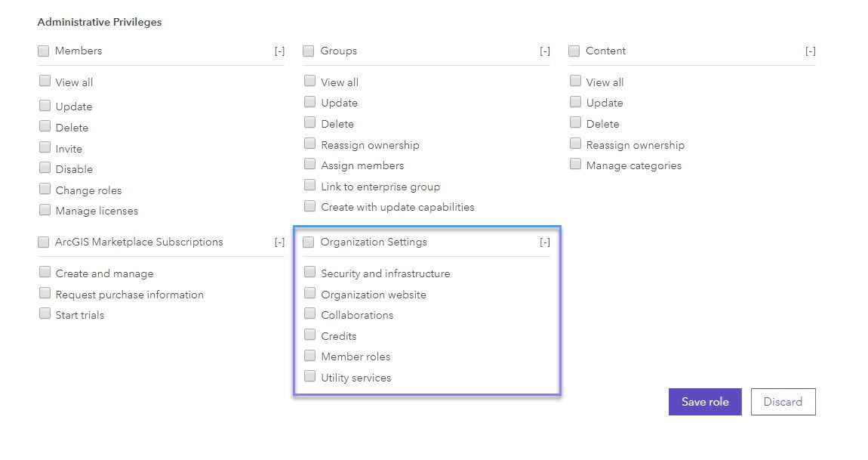Collapse the Content section
Screen dimensions: 868x460
point(811,51)
